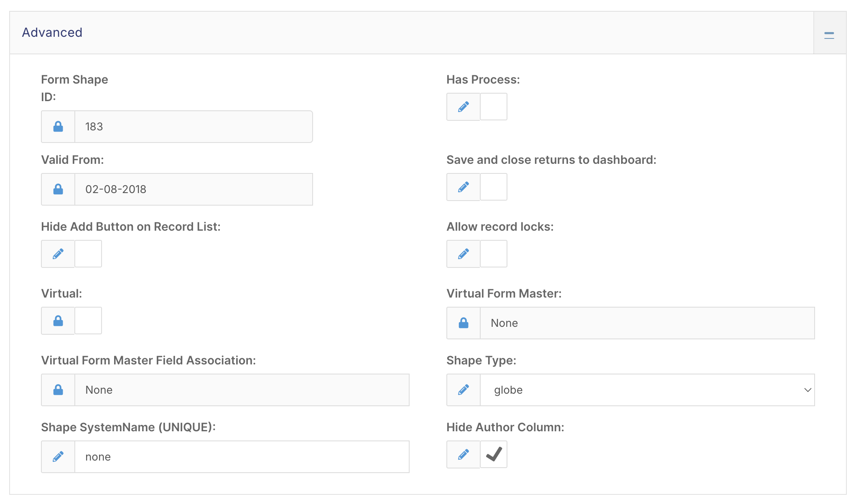
Task: Click the Shape Type label
Action: point(481,360)
